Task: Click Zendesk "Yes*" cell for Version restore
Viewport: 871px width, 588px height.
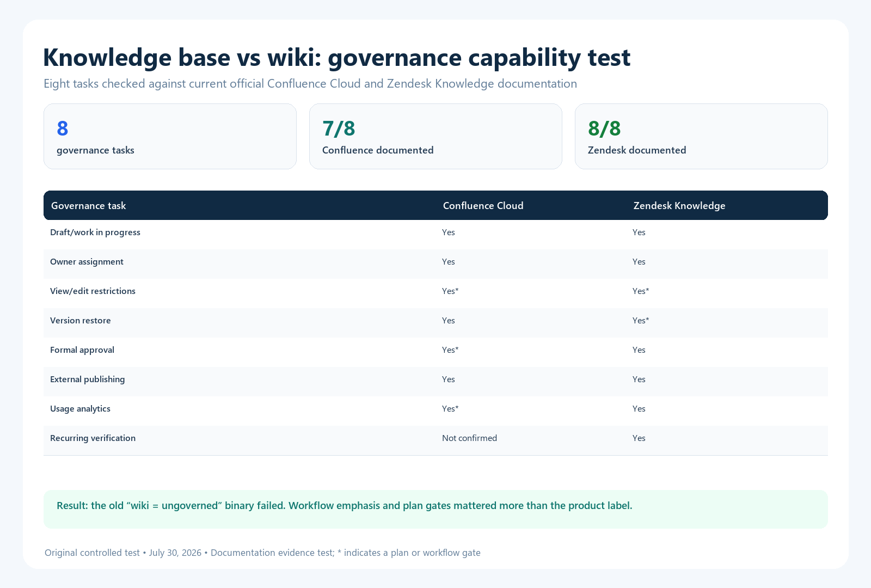Action: (x=641, y=321)
